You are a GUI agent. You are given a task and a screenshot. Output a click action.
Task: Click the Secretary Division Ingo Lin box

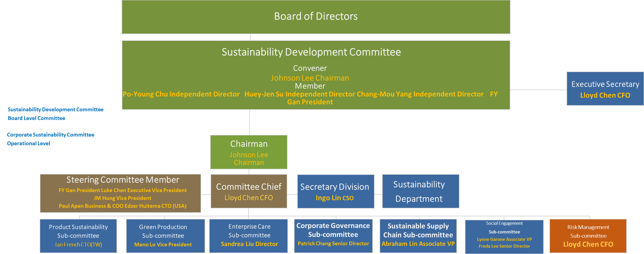(335, 191)
